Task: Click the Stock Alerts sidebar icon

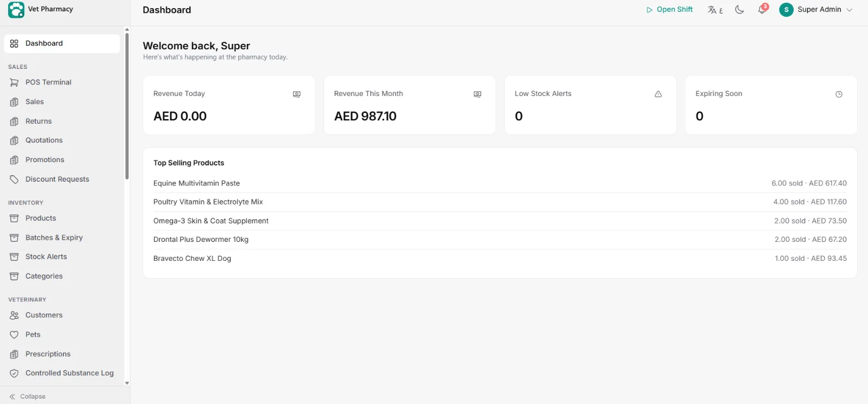Action: tap(14, 257)
